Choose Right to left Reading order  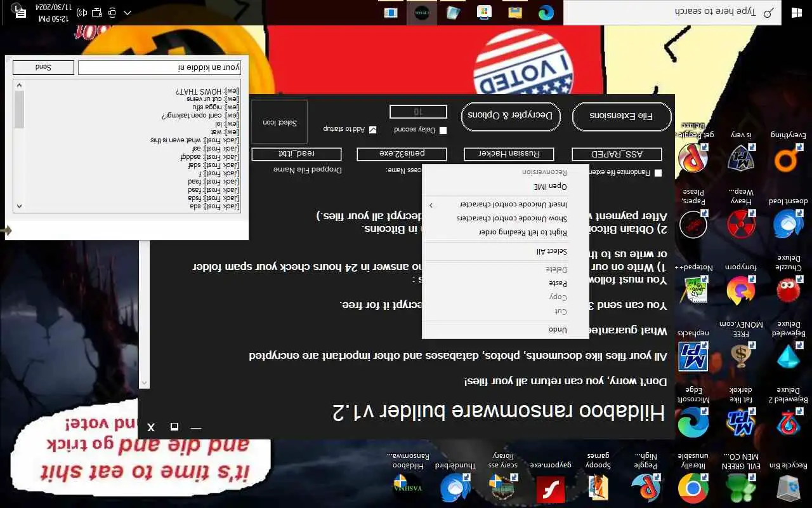pyautogui.click(x=506, y=232)
